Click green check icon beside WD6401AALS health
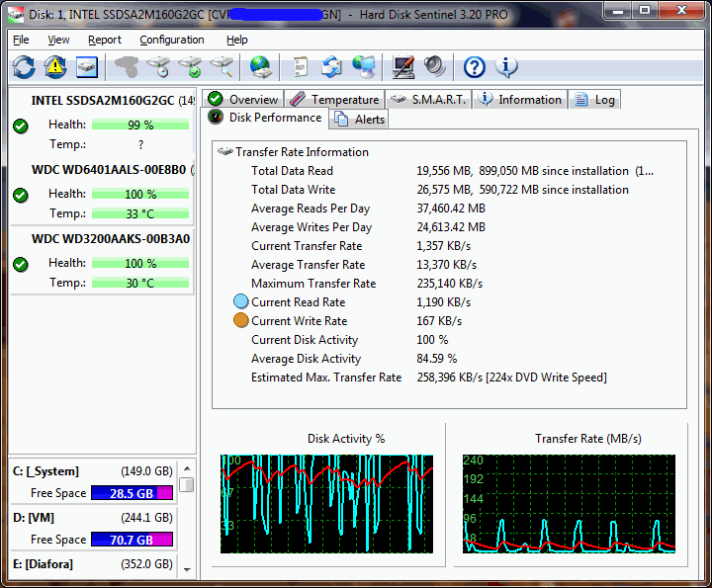 [x=21, y=195]
